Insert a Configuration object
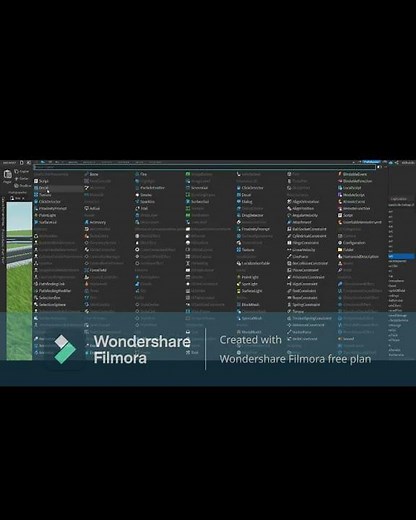 coord(352,243)
